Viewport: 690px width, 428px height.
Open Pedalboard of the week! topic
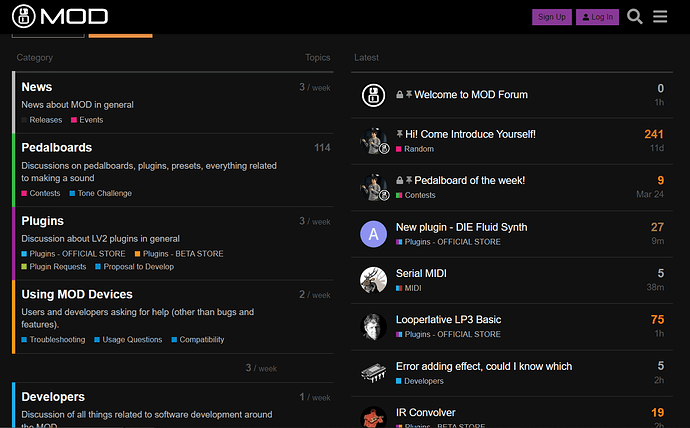click(x=470, y=180)
